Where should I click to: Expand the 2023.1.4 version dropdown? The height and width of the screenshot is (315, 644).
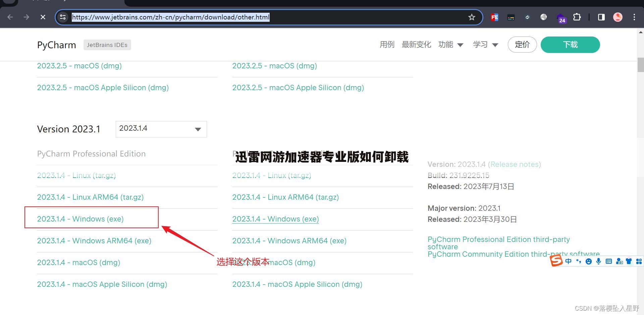(x=161, y=129)
